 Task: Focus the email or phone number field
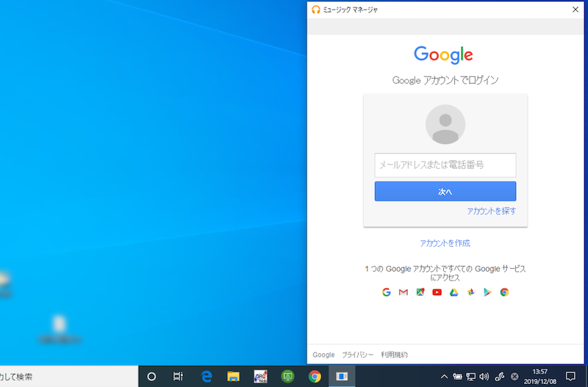coord(445,165)
